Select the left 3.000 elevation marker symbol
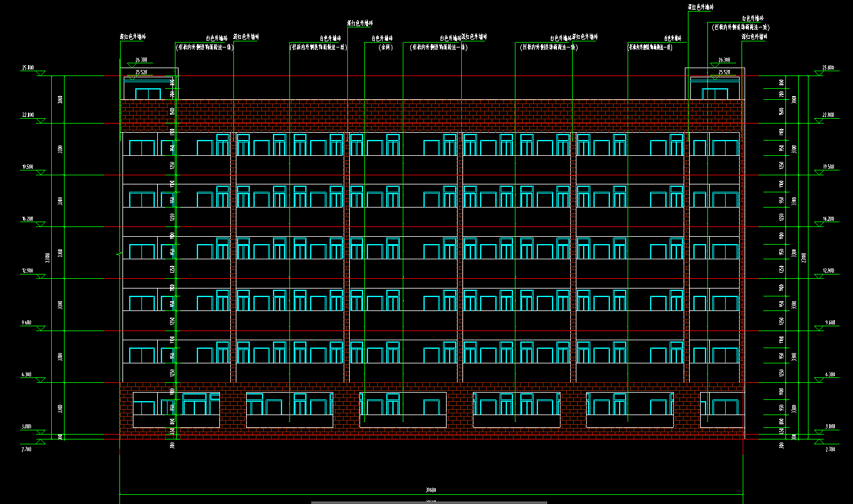 pos(41,433)
